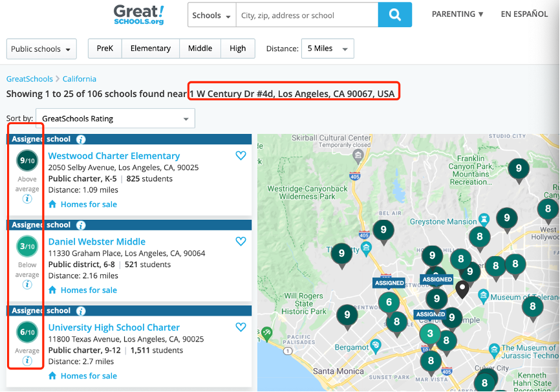Open the Sort by GreatSchools Rating dropdown
560x392 pixels.
click(x=115, y=118)
